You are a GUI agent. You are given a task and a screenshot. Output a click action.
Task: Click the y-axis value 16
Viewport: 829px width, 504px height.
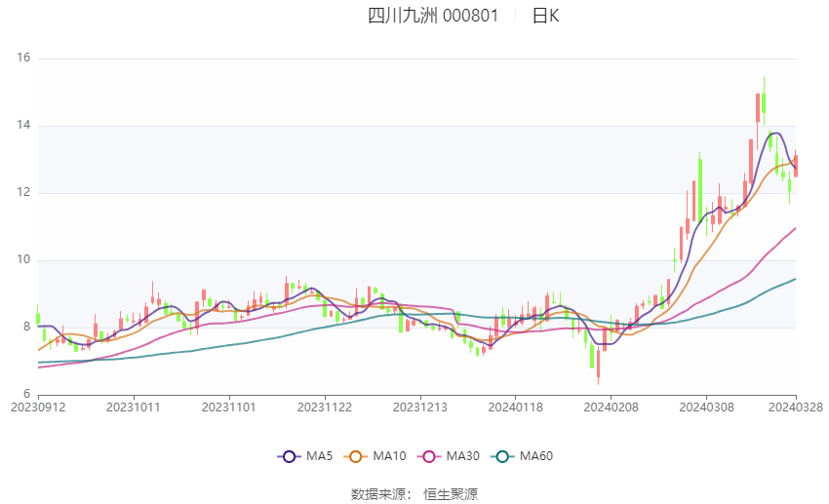coord(23,58)
